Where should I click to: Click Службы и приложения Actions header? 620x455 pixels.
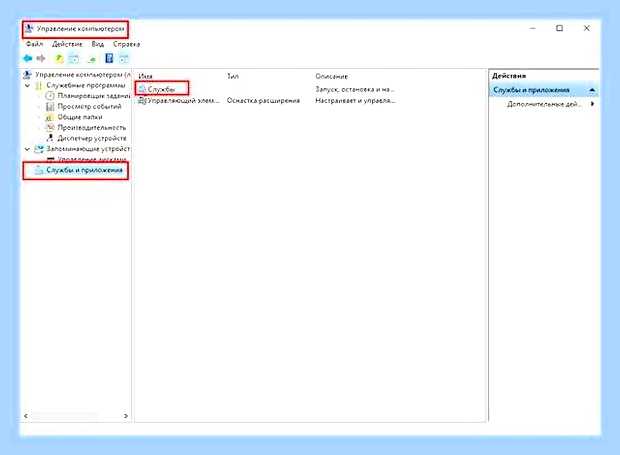531,90
